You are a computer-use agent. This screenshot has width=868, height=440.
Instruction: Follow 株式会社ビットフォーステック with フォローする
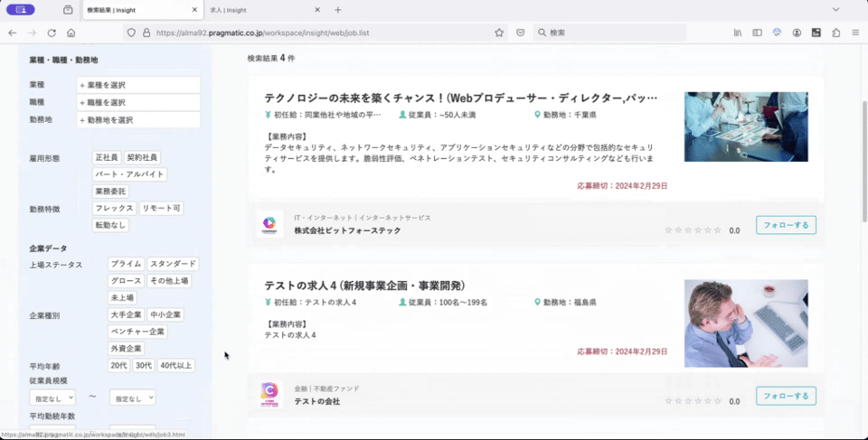pos(786,225)
